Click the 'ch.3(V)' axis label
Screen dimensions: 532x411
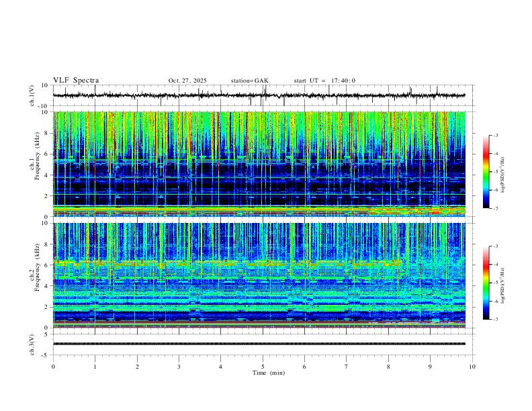32,345
